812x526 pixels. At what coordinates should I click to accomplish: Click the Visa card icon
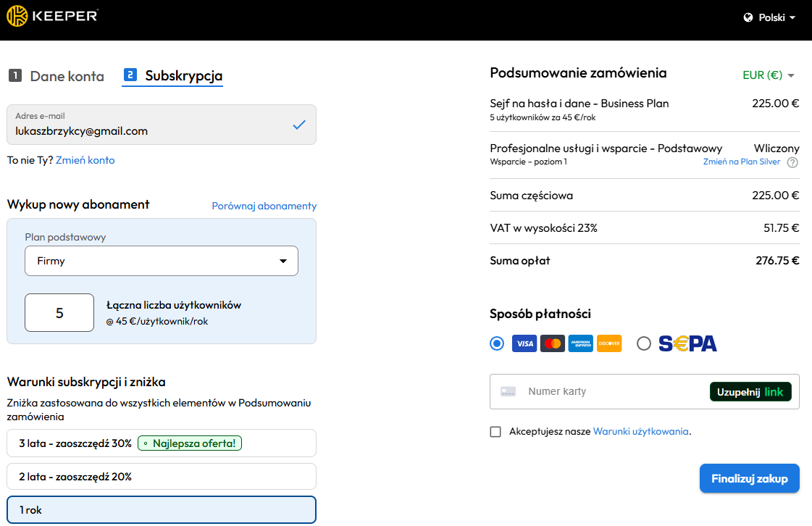(524, 343)
